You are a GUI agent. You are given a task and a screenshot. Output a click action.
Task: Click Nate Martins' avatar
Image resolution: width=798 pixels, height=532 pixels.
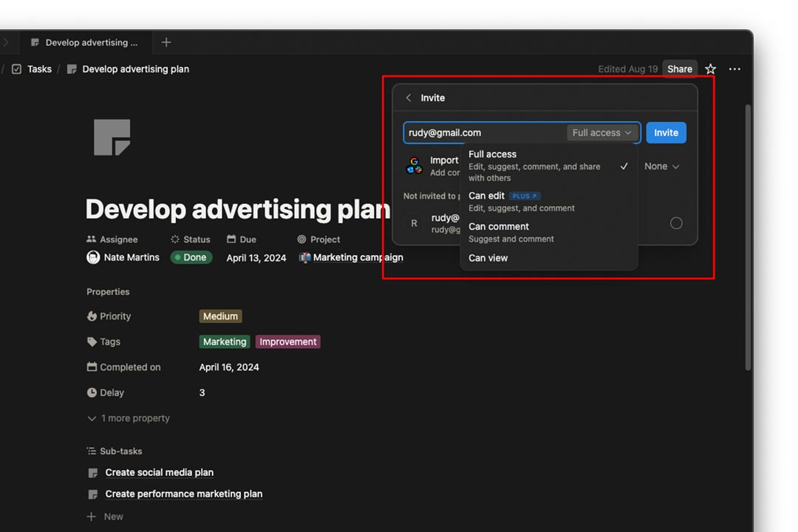click(93, 258)
